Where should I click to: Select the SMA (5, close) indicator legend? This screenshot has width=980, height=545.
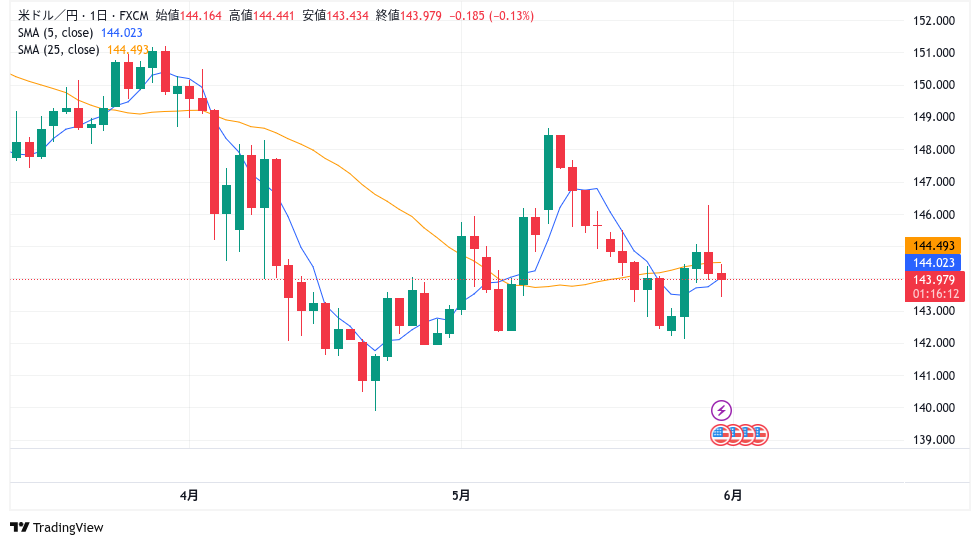[55, 32]
